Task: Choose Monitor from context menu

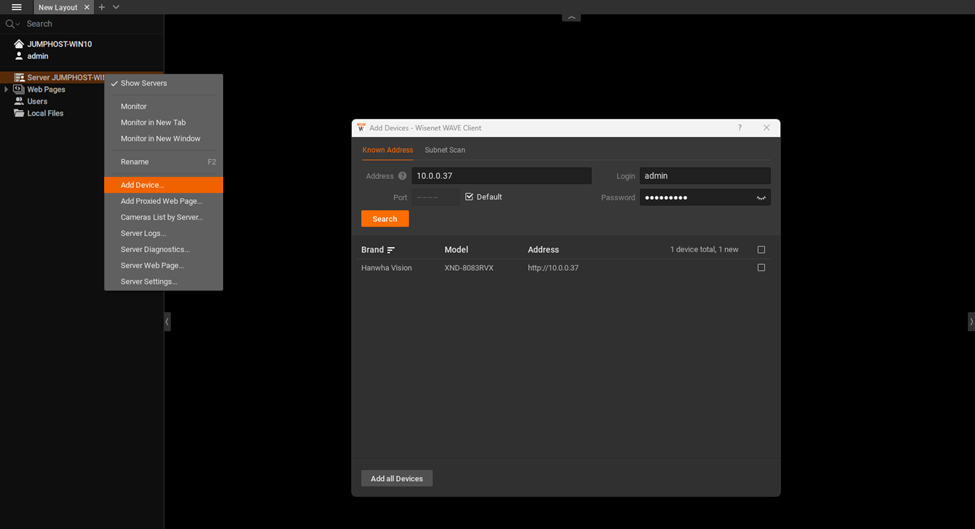Action: [x=164, y=106]
